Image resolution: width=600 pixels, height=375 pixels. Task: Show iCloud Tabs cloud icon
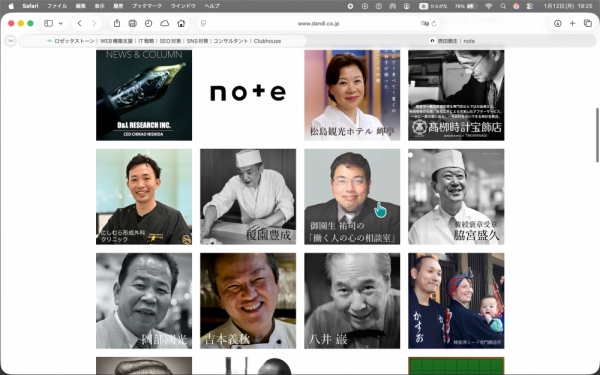[x=165, y=23]
